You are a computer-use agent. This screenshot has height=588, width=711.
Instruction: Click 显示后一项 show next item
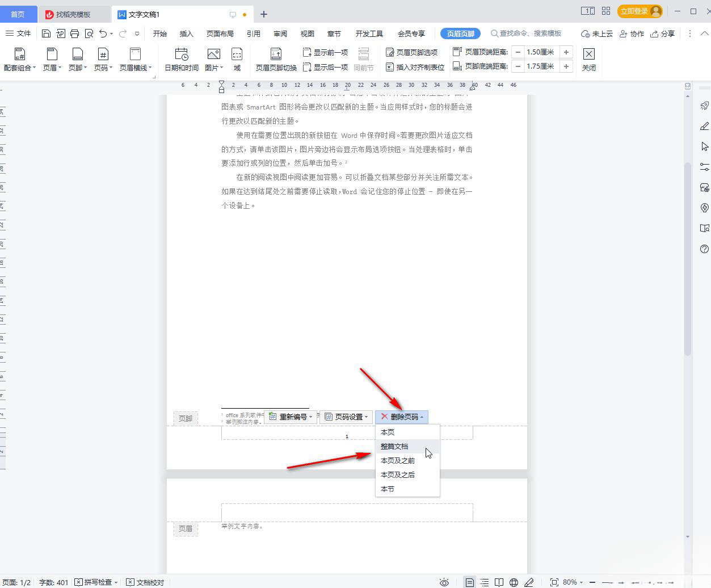(326, 67)
